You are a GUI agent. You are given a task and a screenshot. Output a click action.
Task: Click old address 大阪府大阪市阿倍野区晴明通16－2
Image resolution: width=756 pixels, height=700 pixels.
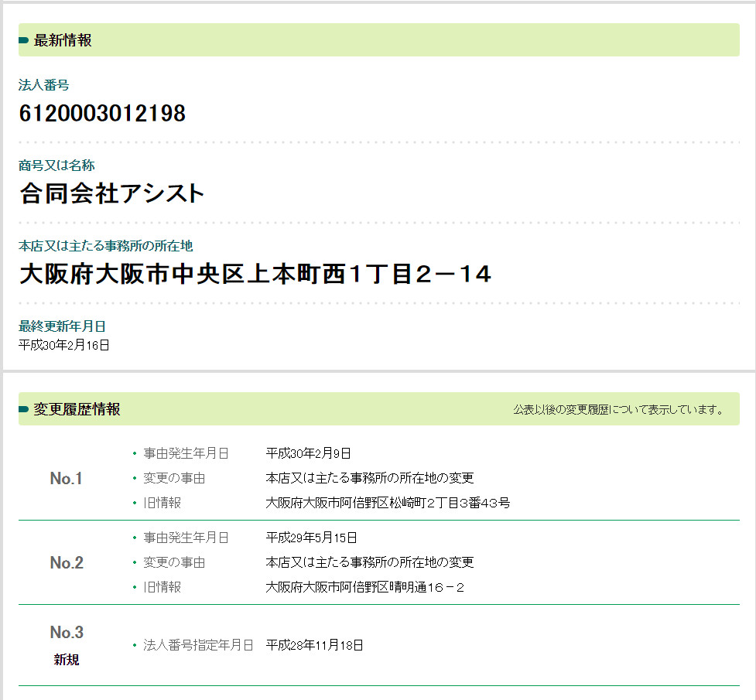coord(365,588)
